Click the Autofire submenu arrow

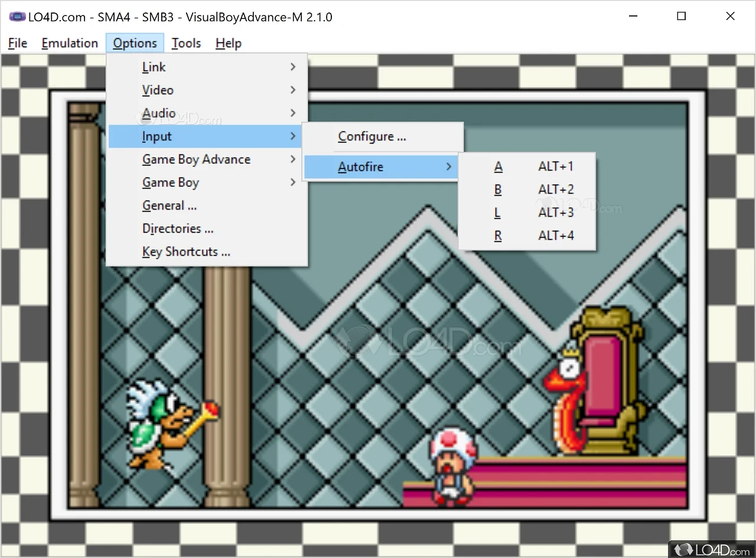[449, 167]
